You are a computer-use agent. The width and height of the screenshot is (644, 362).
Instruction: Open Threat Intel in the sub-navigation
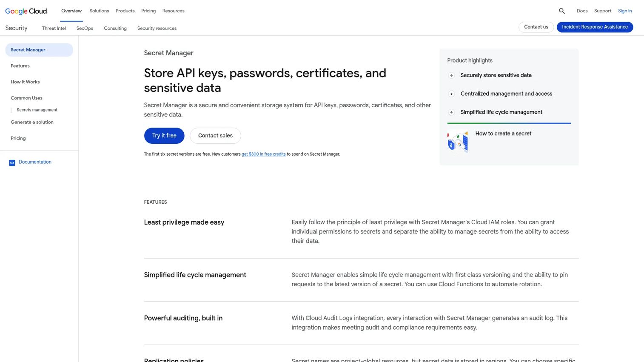54,29
